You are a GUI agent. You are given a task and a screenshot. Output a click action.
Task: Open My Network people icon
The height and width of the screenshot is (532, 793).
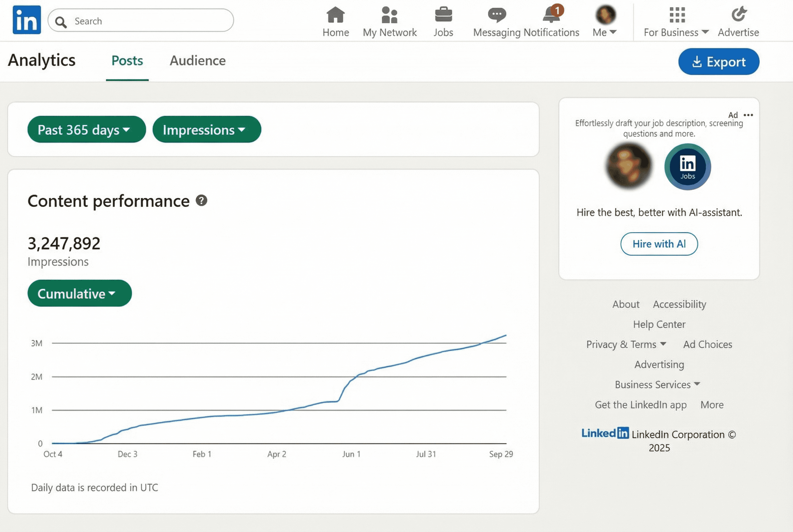coord(389,15)
